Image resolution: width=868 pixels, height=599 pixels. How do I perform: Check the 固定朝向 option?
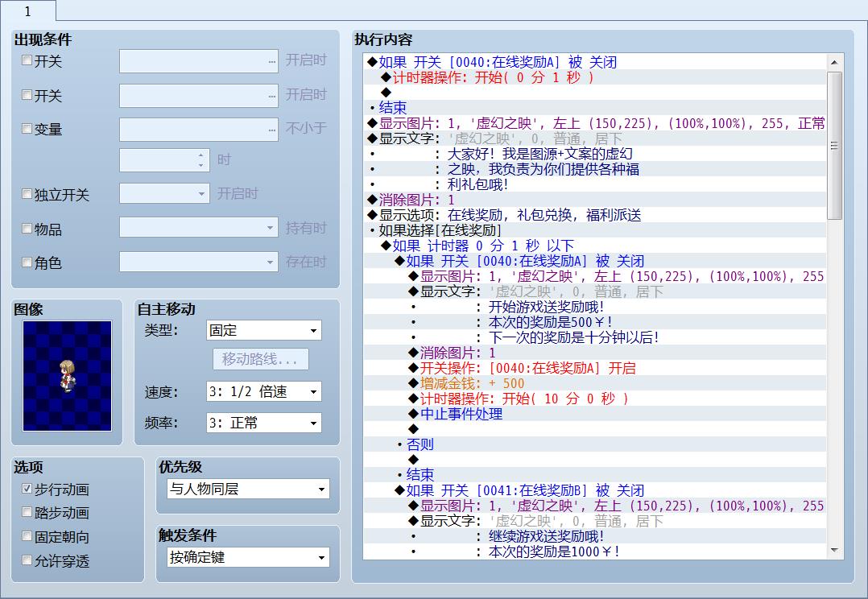[x=27, y=536]
